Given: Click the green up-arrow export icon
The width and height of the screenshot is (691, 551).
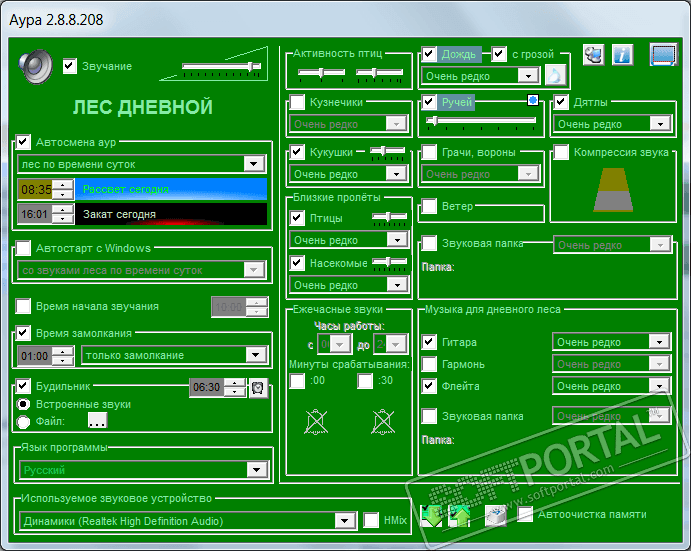Looking at the screenshot, I should (459, 515).
